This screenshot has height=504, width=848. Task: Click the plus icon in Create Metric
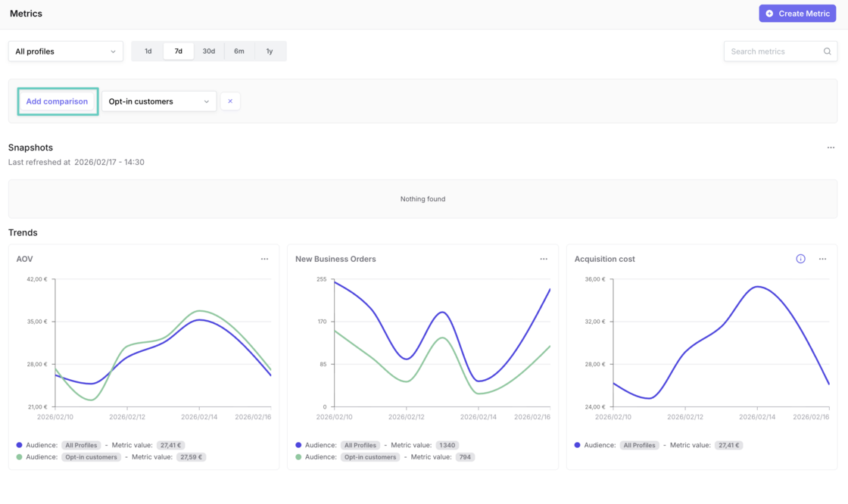(770, 14)
